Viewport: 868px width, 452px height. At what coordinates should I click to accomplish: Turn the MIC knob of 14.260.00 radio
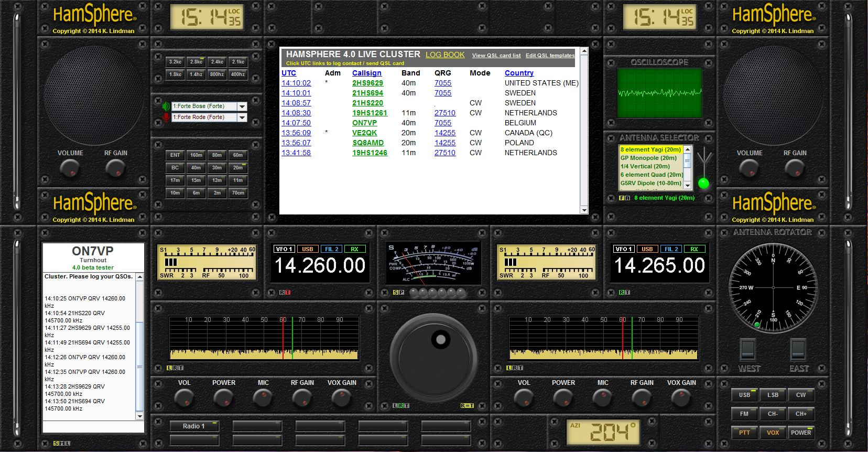263,399
